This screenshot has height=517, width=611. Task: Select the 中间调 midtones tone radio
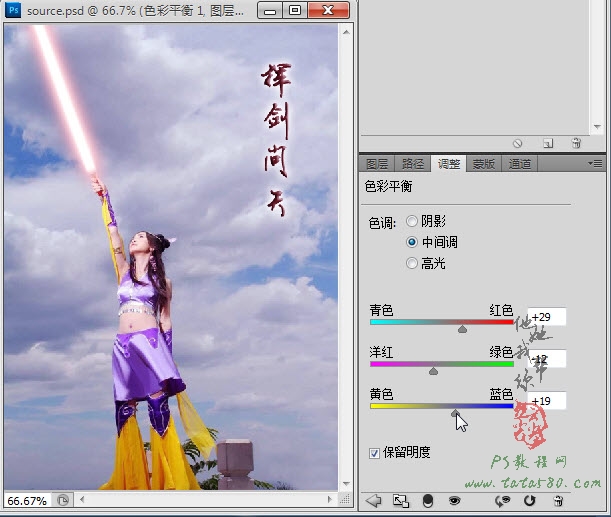pyautogui.click(x=411, y=242)
